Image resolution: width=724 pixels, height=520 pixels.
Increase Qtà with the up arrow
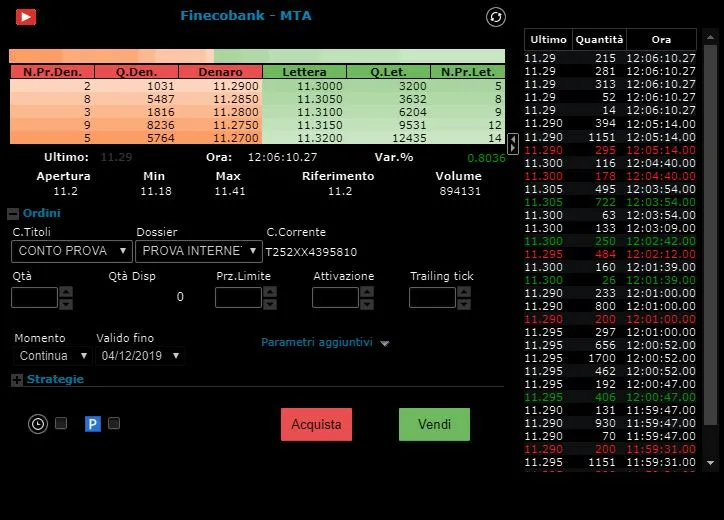click(x=66, y=292)
